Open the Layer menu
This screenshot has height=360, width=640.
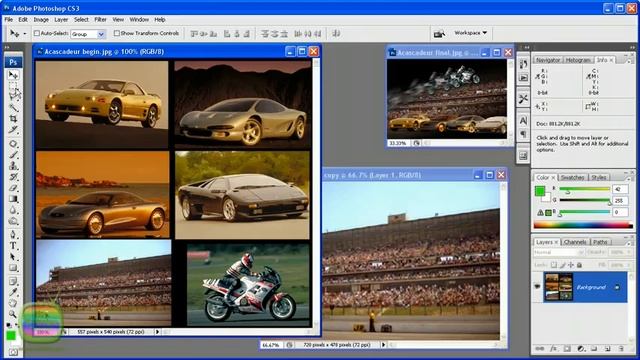[x=61, y=20]
